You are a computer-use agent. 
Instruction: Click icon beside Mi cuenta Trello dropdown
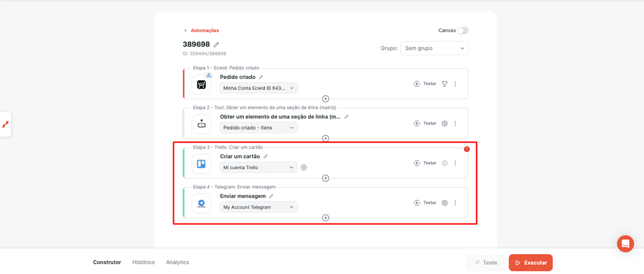[x=304, y=167]
